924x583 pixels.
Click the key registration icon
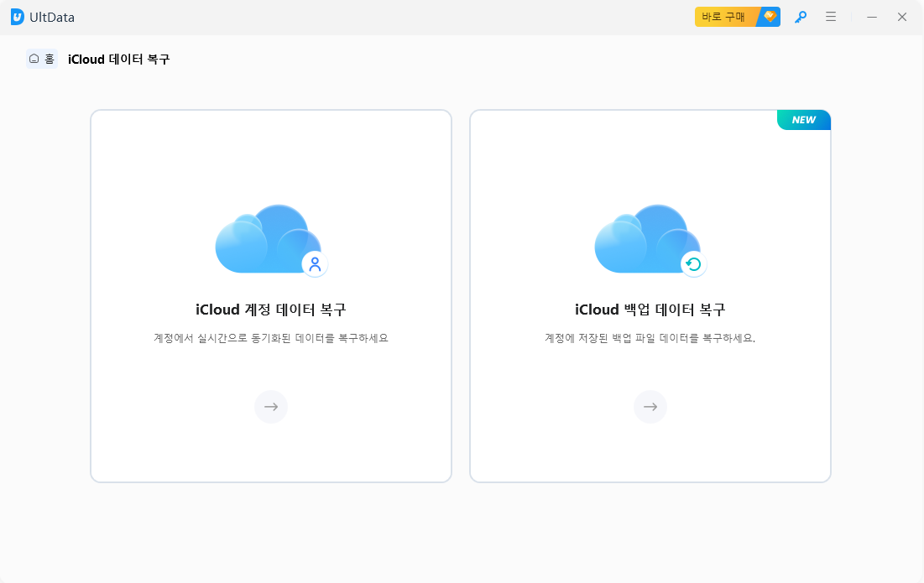(x=801, y=17)
